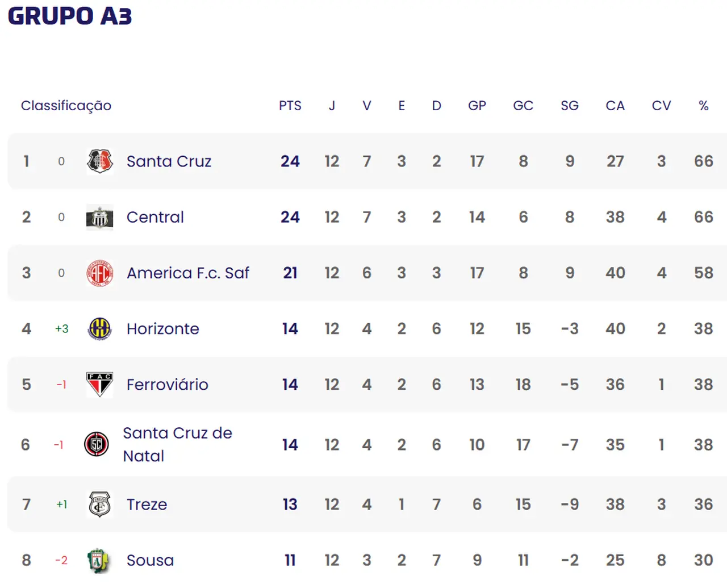Image resolution: width=727 pixels, height=588 pixels.
Task: Open the Santa Cruz team name
Action: [x=169, y=161]
